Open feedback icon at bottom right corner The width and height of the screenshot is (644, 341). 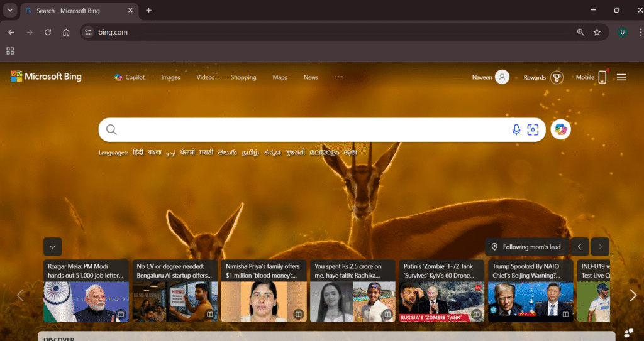628,333
